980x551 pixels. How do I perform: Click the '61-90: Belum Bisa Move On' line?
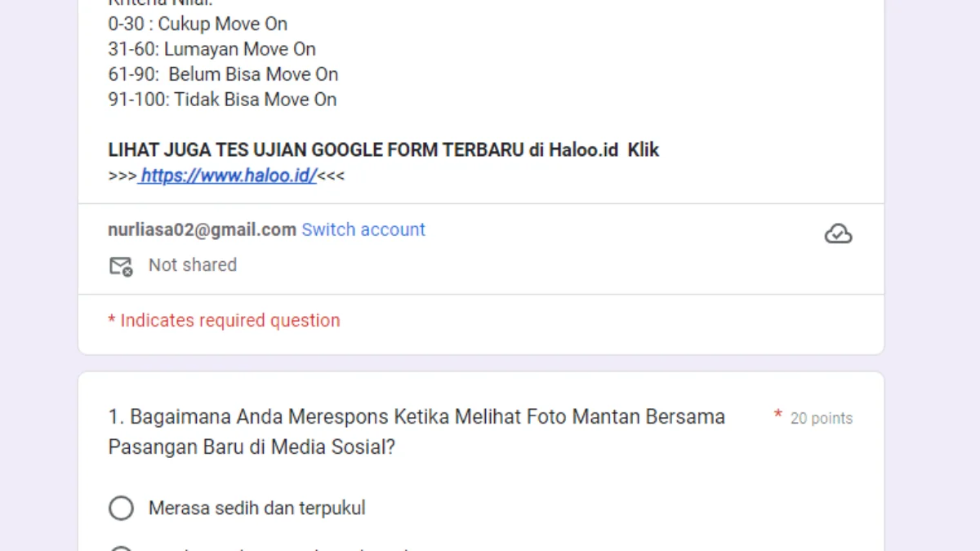[223, 74]
